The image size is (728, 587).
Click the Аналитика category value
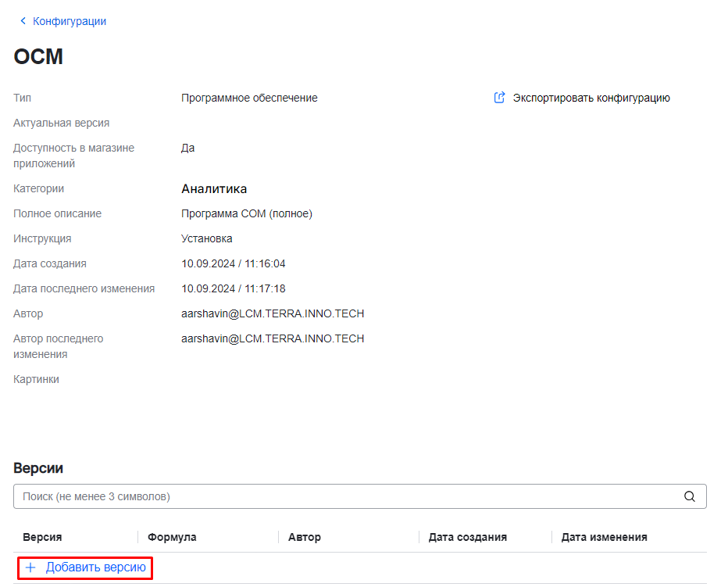214,188
